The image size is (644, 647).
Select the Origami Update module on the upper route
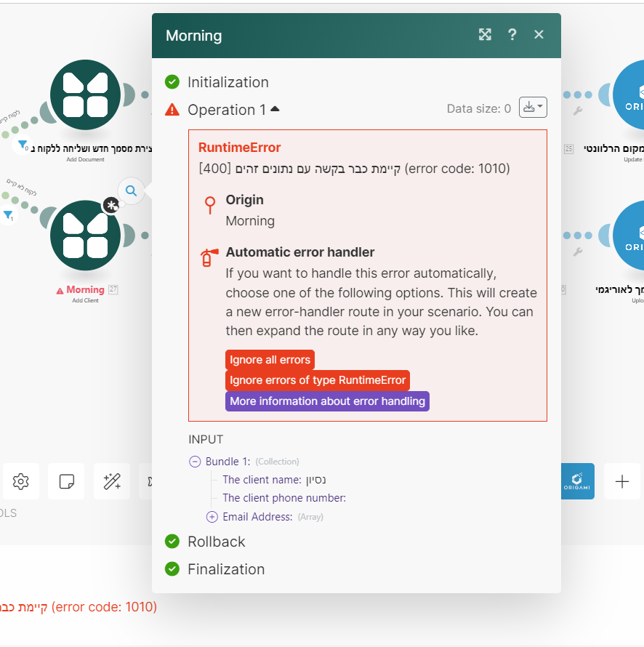click(629, 95)
